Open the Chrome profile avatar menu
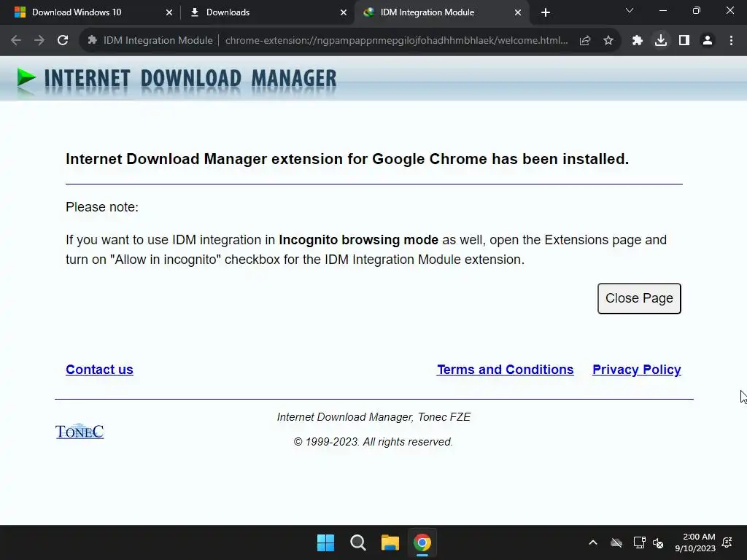 (x=708, y=41)
